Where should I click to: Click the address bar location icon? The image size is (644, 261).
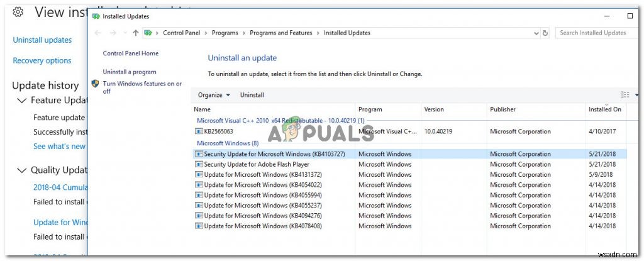(x=148, y=33)
